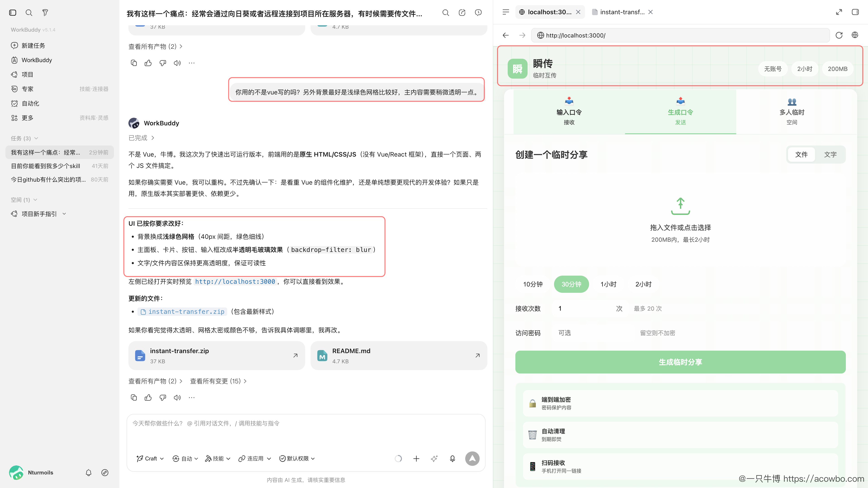Expand the 项目新手指引 space chevron
This screenshot has height=488, width=868.
click(x=64, y=214)
